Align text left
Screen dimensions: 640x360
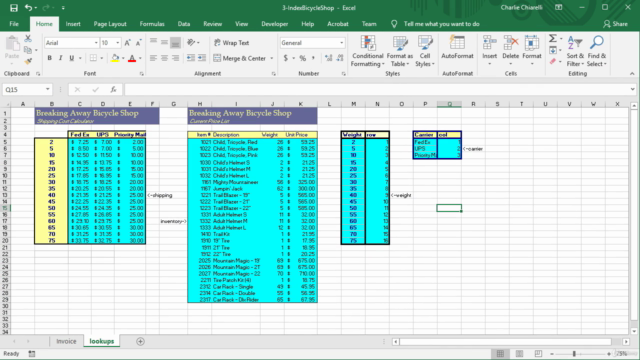(153, 58)
